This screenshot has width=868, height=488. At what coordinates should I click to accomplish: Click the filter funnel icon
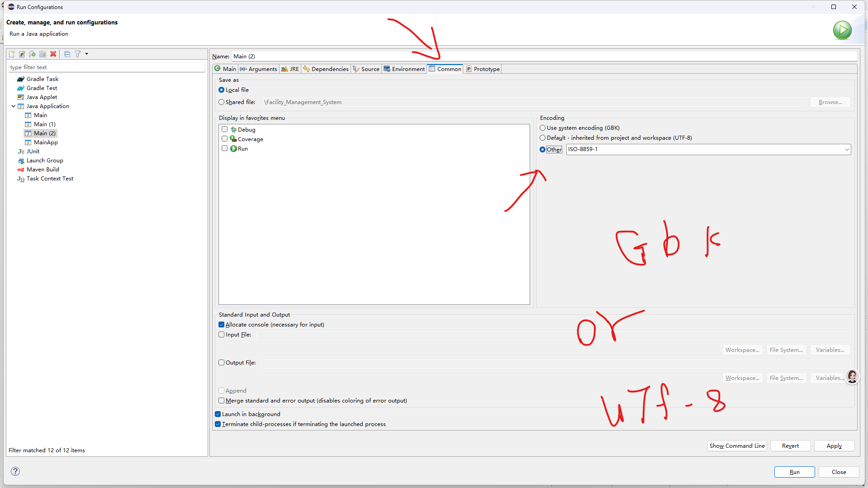(x=77, y=54)
